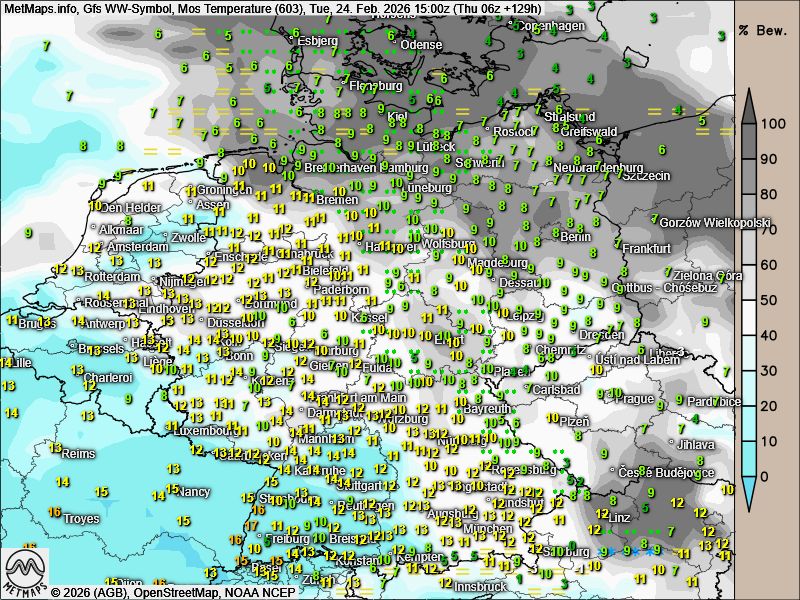Click the Troyes city label

81,519
